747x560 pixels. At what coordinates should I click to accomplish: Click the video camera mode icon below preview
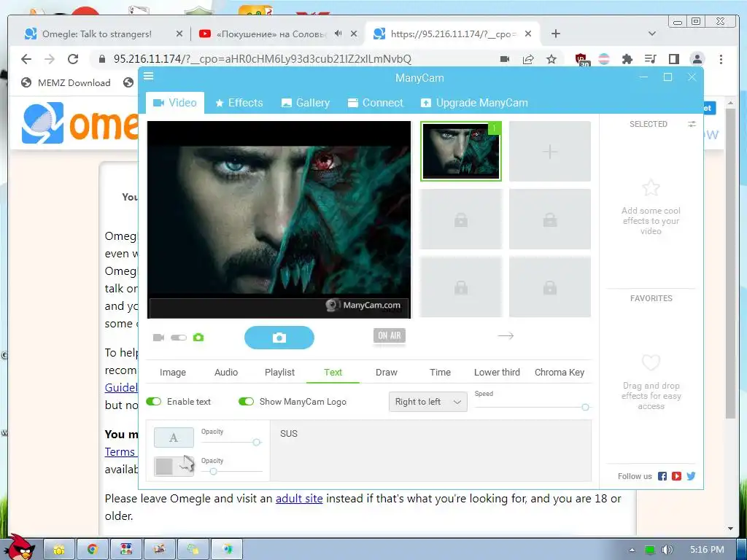(158, 338)
